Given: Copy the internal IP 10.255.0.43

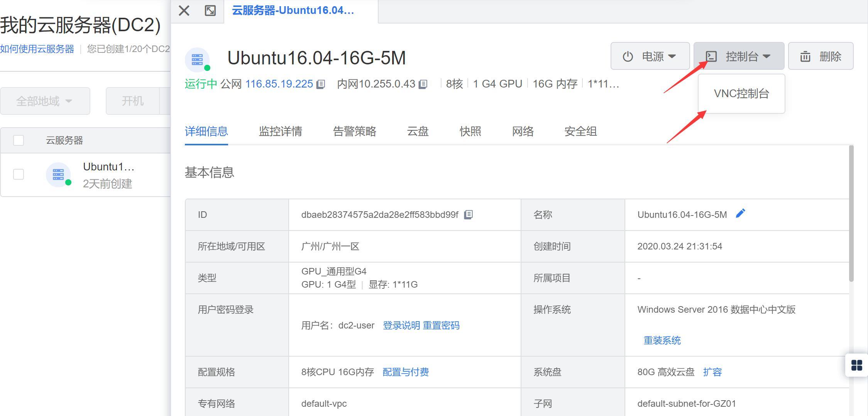Looking at the screenshot, I should [x=423, y=84].
